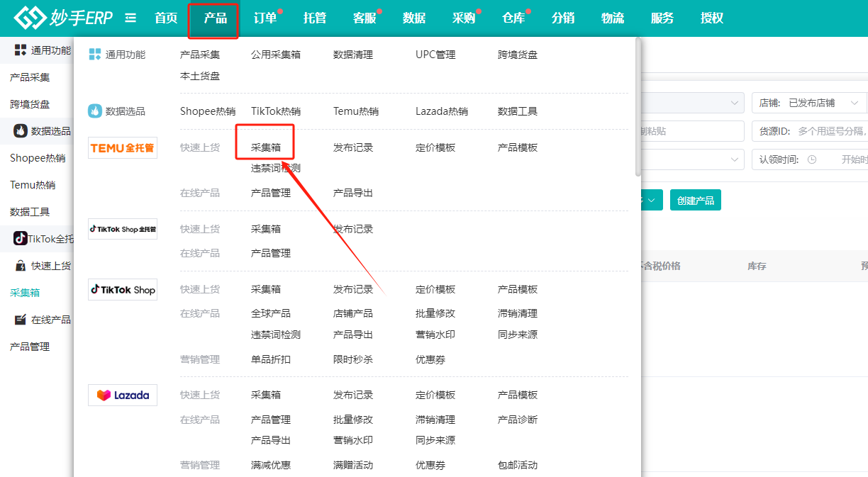Click the sidebar 数据选品 flame icon
Screen dimensions: 868x477
(x=21, y=131)
